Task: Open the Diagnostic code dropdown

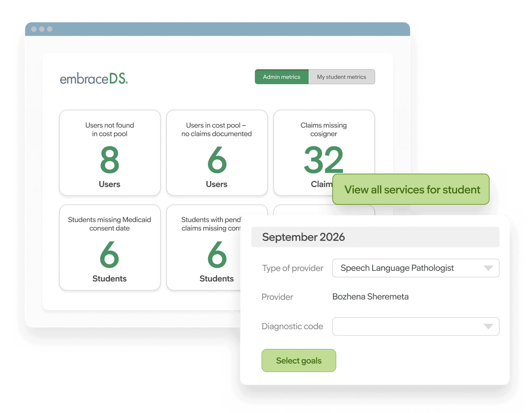Action: (x=416, y=326)
